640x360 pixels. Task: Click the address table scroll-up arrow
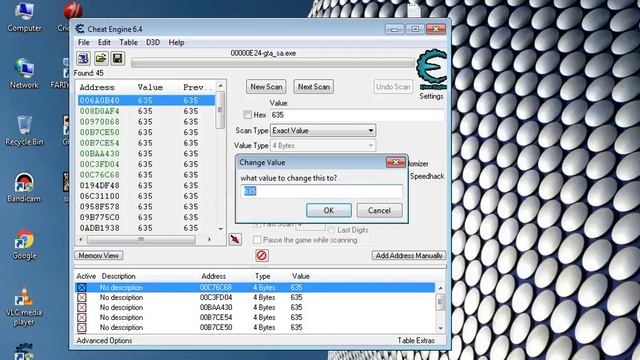440,288
